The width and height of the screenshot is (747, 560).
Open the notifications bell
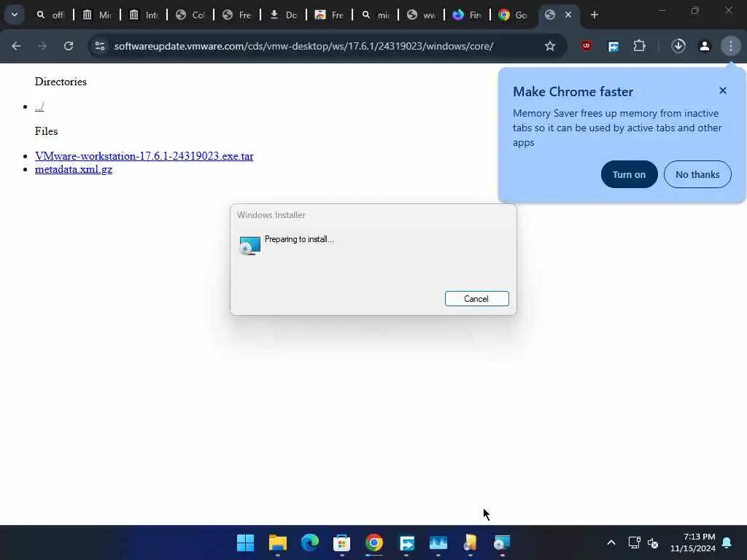tap(727, 542)
